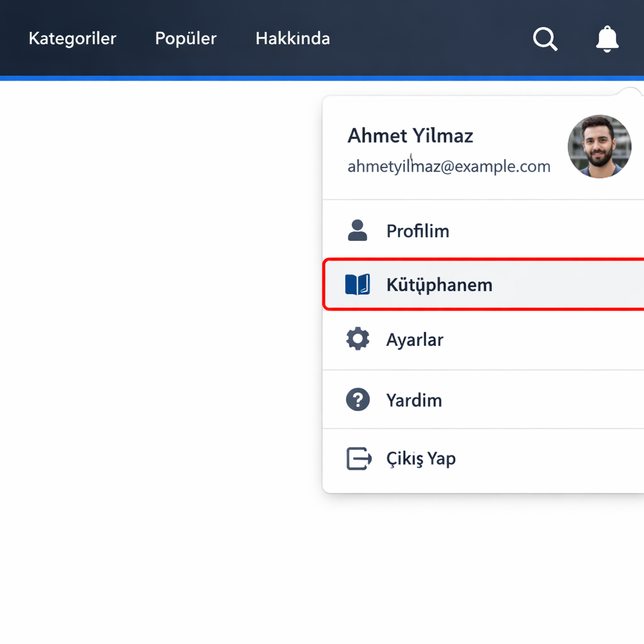This screenshot has width=644, height=644.
Task: Click the open book Kütüphanem icon
Action: pyautogui.click(x=357, y=285)
